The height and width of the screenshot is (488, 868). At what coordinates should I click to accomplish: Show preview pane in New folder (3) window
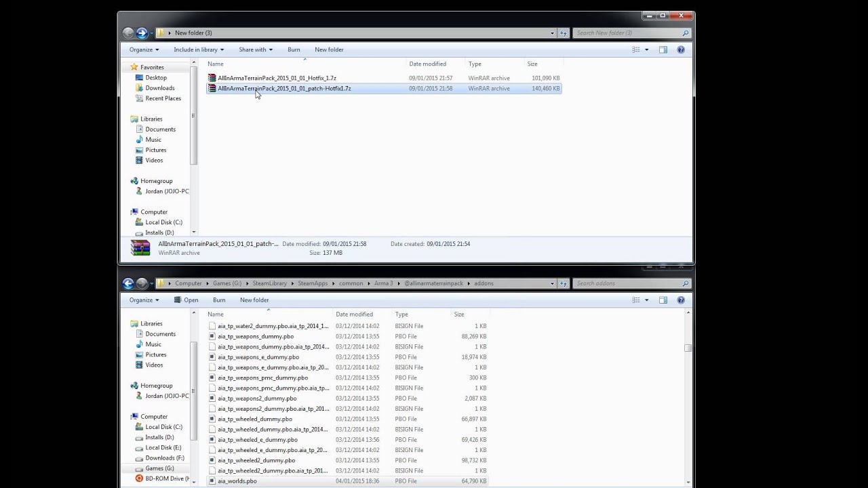663,49
